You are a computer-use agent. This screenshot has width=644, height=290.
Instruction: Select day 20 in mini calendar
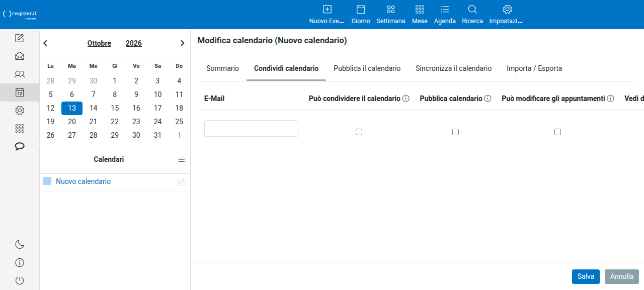click(72, 122)
